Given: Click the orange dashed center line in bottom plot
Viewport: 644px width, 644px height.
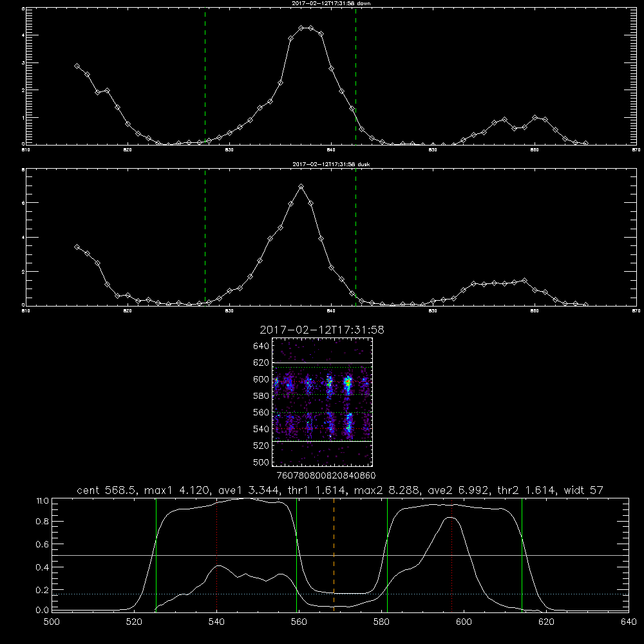Looking at the screenshot, I should click(x=334, y=554).
